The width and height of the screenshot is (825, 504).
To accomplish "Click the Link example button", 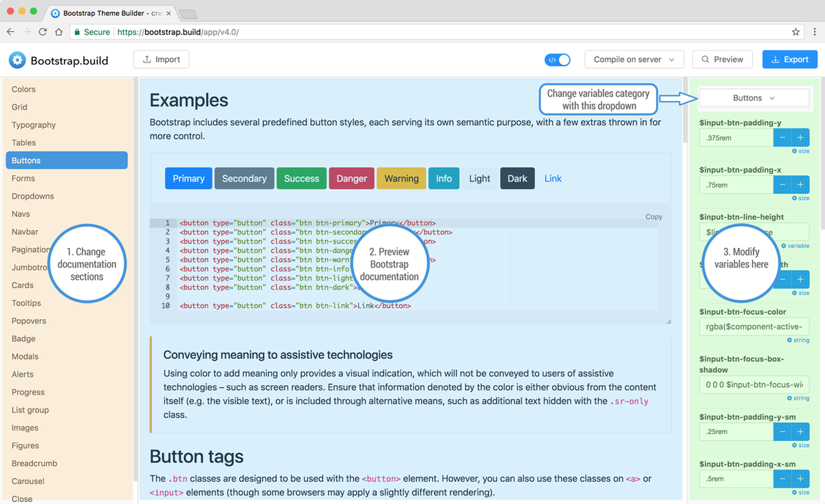I will pyautogui.click(x=553, y=178).
